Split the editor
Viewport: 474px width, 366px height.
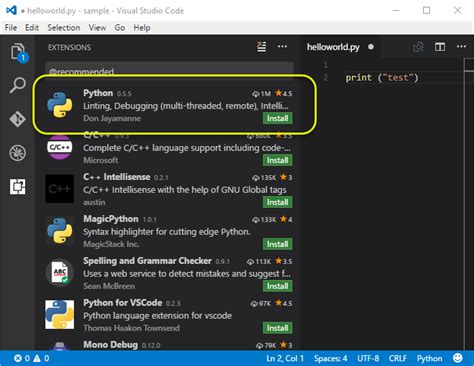tap(440, 47)
